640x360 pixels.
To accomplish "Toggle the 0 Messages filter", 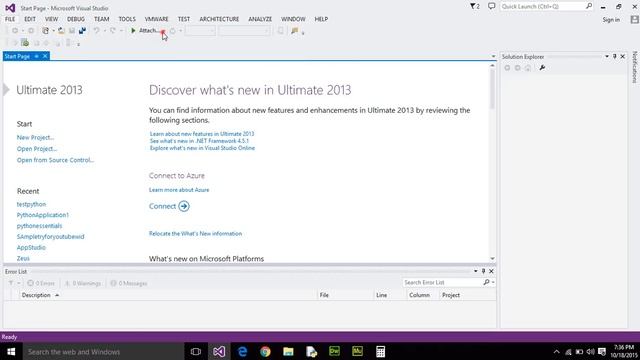I will tap(129, 283).
